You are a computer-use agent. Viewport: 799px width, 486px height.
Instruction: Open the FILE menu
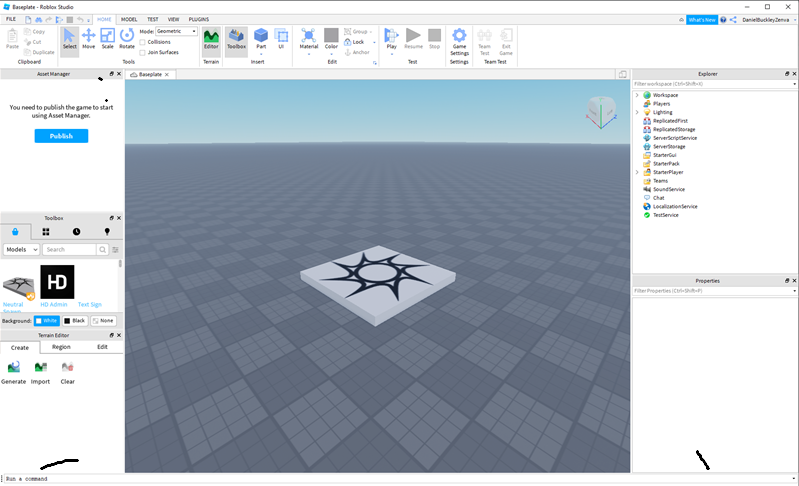[x=11, y=19]
